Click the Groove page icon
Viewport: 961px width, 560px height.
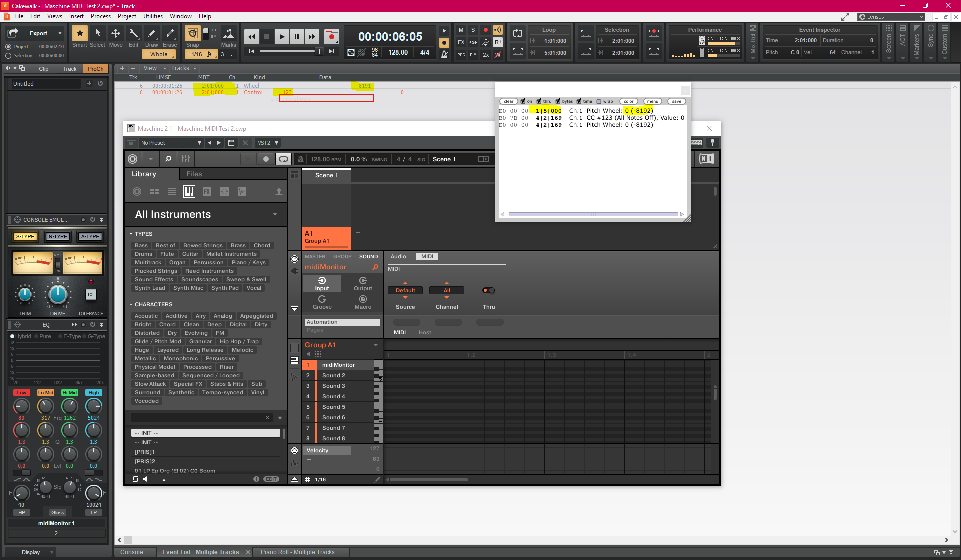coord(322,299)
